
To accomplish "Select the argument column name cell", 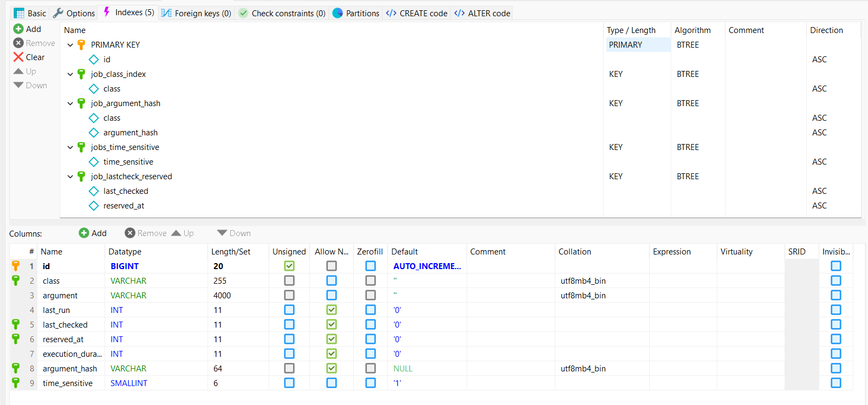I will pyautogui.click(x=60, y=296).
